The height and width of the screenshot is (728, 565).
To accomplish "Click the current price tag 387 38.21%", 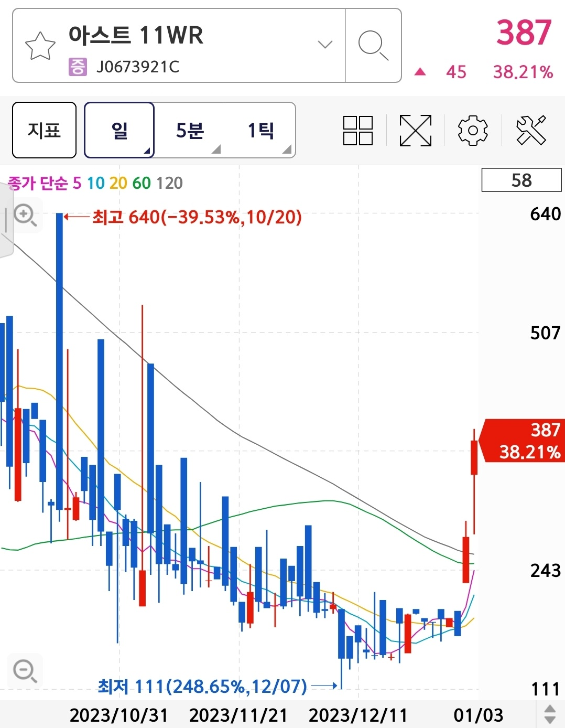I will coord(523,441).
